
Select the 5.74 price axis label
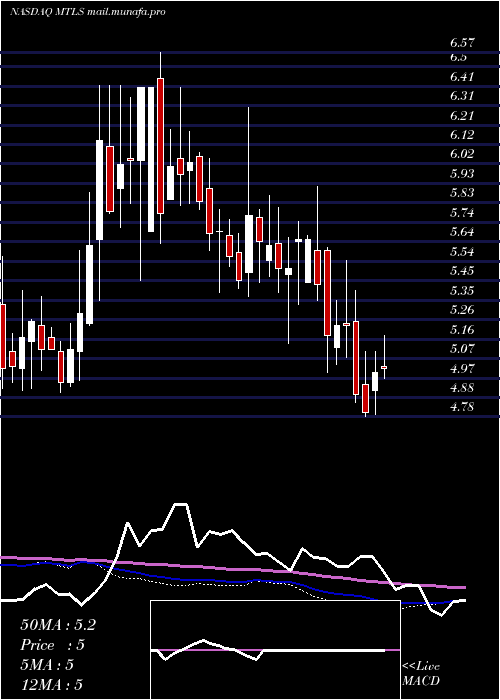point(462,212)
